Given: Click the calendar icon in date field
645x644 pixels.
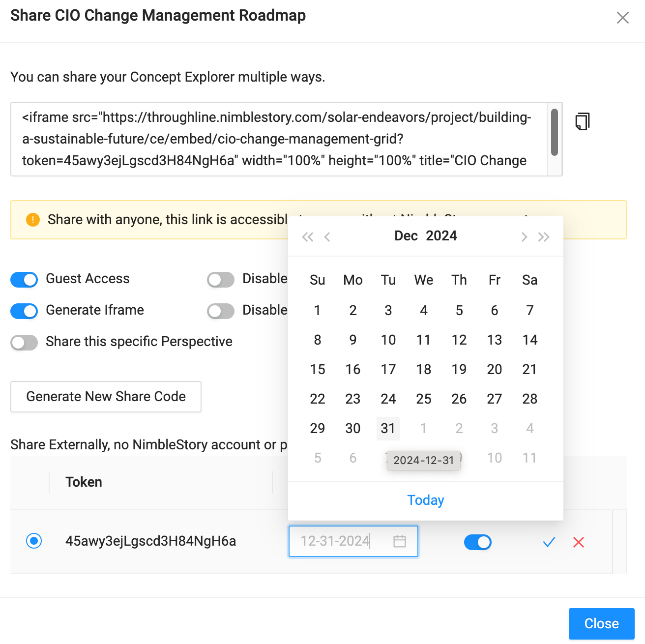Looking at the screenshot, I should (400, 541).
